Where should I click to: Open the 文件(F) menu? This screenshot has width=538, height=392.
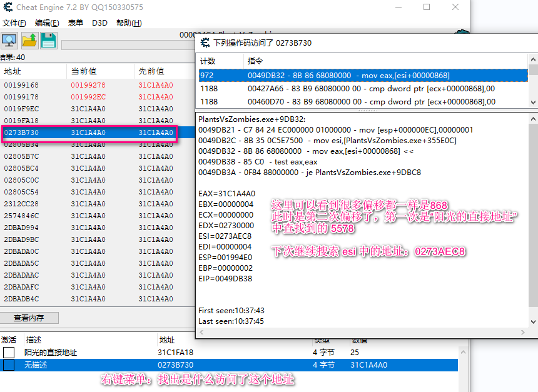[x=14, y=23]
